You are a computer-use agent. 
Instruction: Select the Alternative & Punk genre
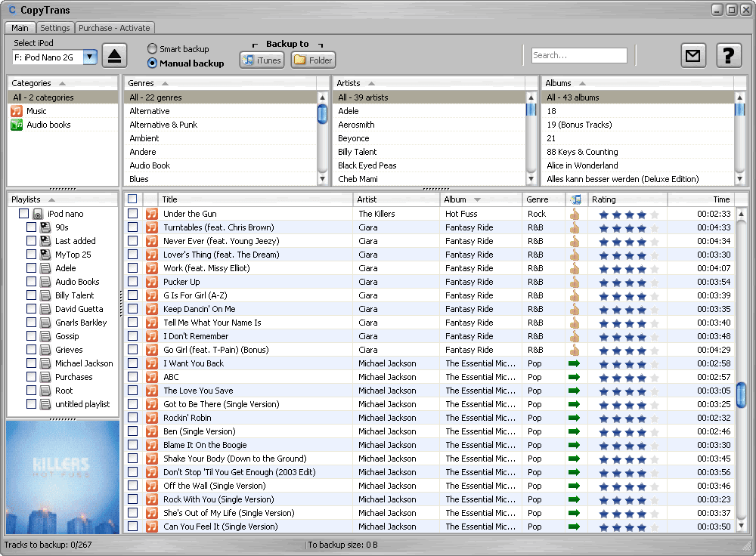coord(220,125)
